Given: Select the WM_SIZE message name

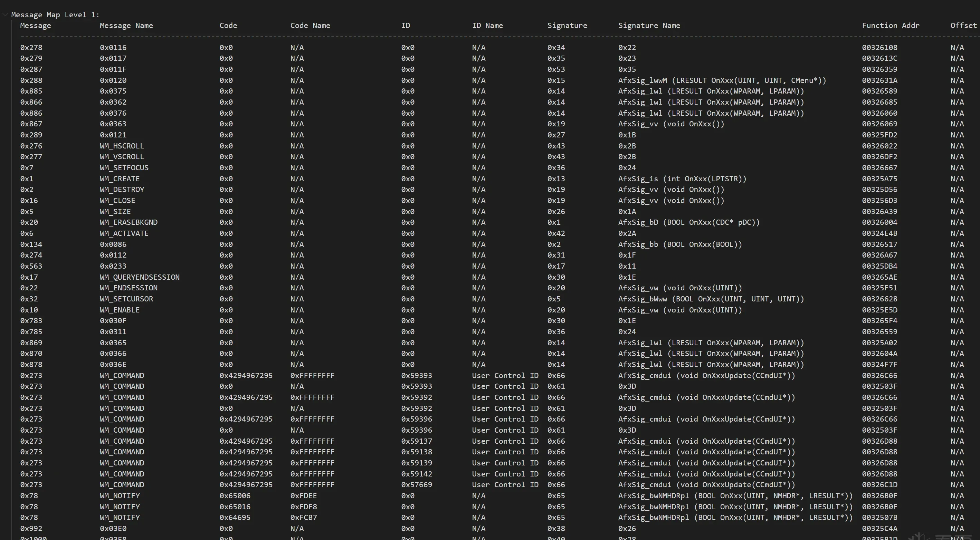Looking at the screenshot, I should point(115,211).
